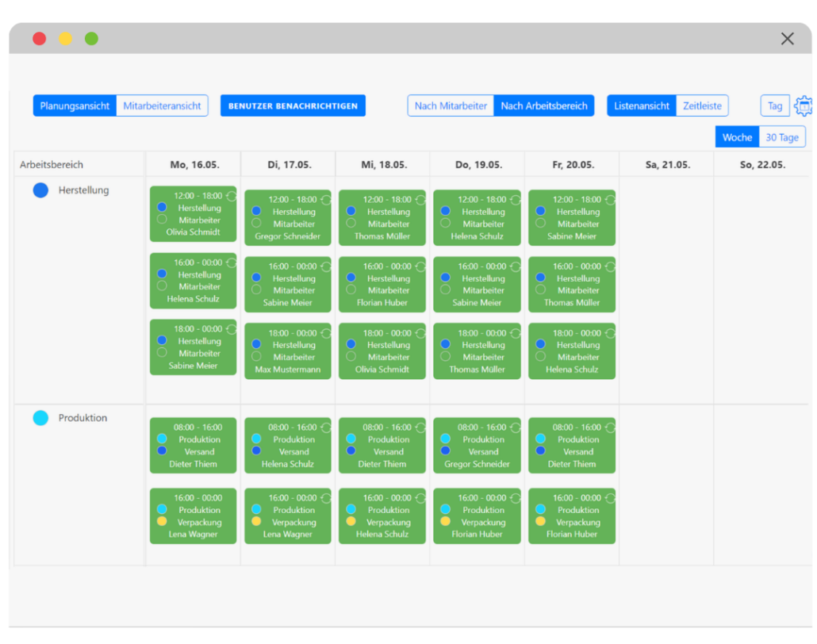The height and width of the screenshot is (644, 817).
Task: Click the green macOS zoom dot
Action: (x=91, y=39)
